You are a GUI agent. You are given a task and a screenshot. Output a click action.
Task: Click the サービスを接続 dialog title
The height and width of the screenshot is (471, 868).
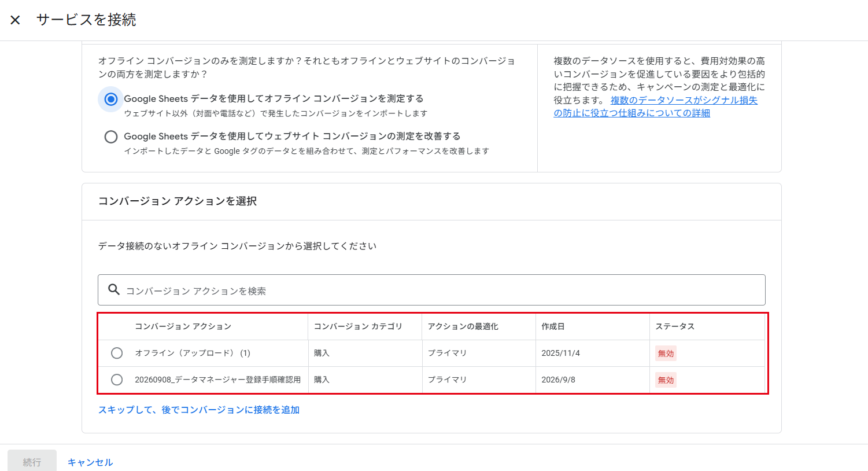coord(86,20)
